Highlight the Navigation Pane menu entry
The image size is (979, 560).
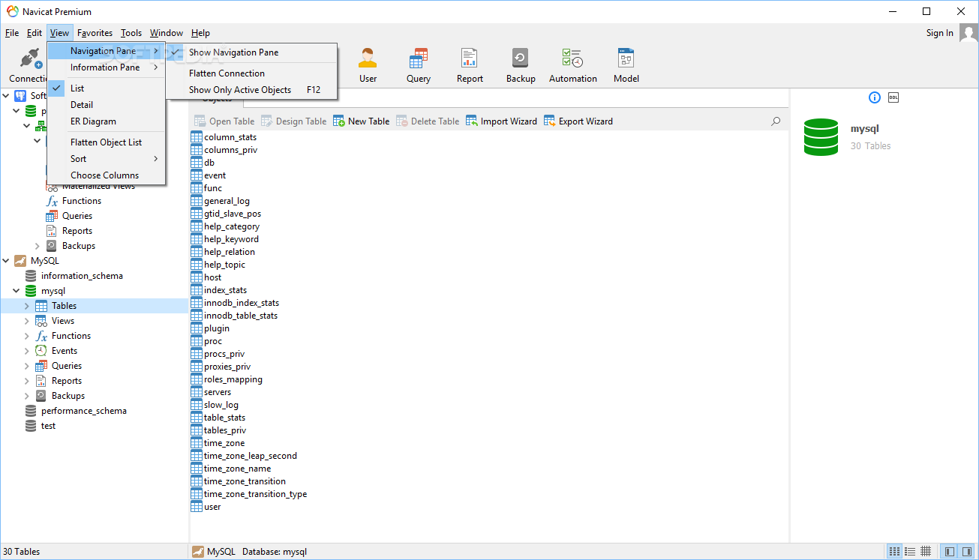pos(106,51)
